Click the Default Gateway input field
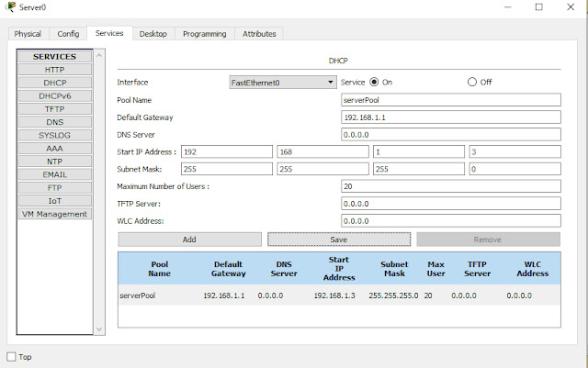Screen dimensions: 588x368 (x=451, y=117)
